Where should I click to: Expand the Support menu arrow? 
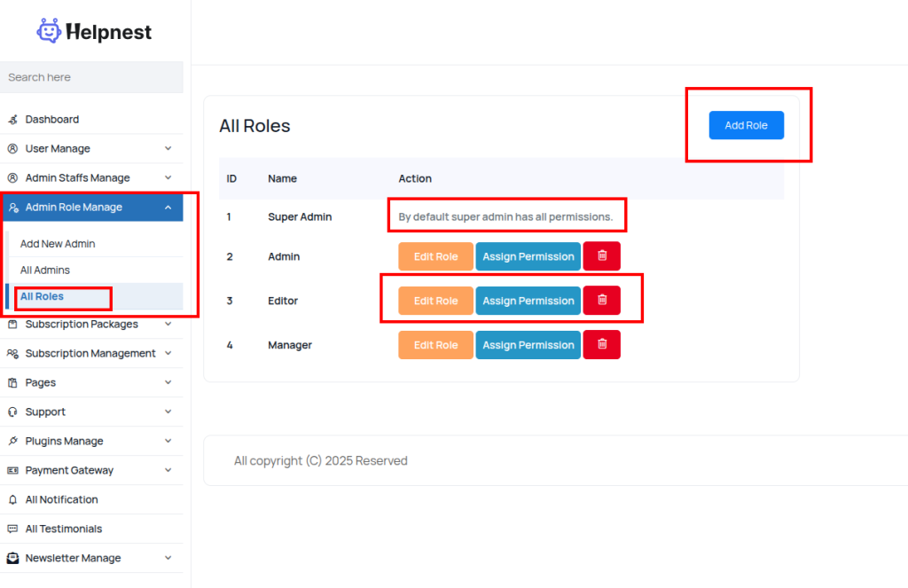(168, 412)
